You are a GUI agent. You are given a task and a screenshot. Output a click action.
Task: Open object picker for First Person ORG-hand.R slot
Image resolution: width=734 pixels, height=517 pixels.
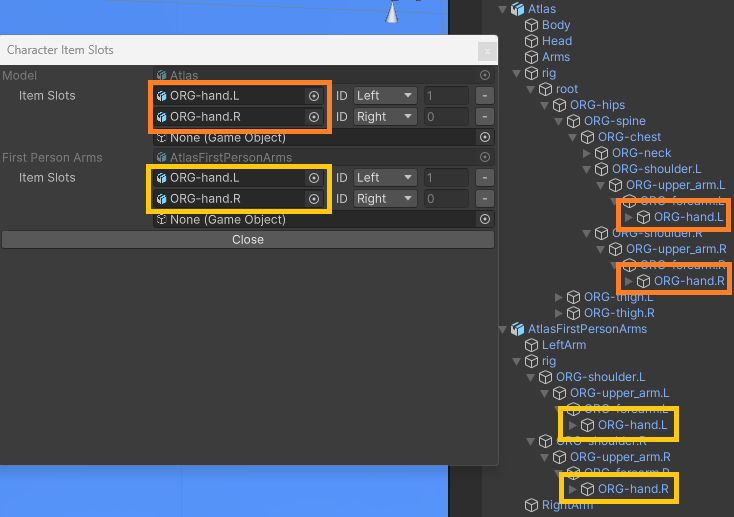314,199
